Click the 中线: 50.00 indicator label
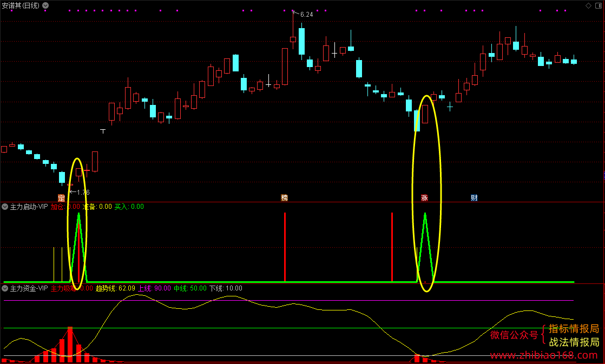Image resolution: width=605 pixels, height=364 pixels. [x=190, y=288]
